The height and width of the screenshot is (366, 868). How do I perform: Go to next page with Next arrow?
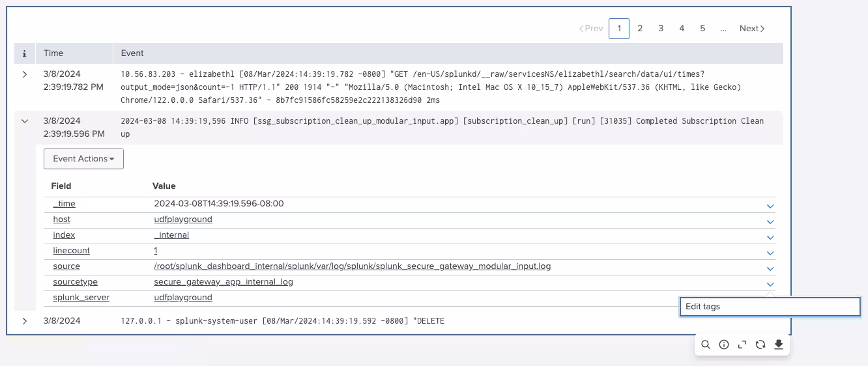[x=752, y=29]
